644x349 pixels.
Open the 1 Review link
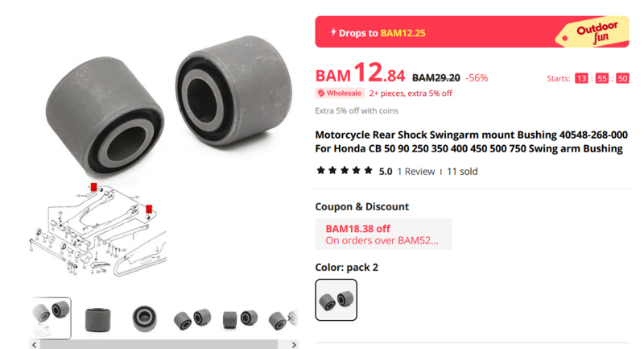tap(415, 172)
